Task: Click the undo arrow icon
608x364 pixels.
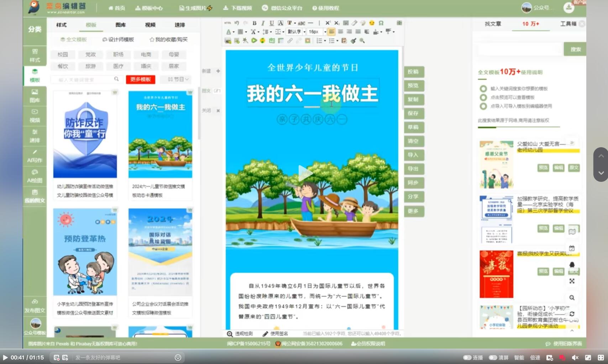Action: (x=237, y=23)
